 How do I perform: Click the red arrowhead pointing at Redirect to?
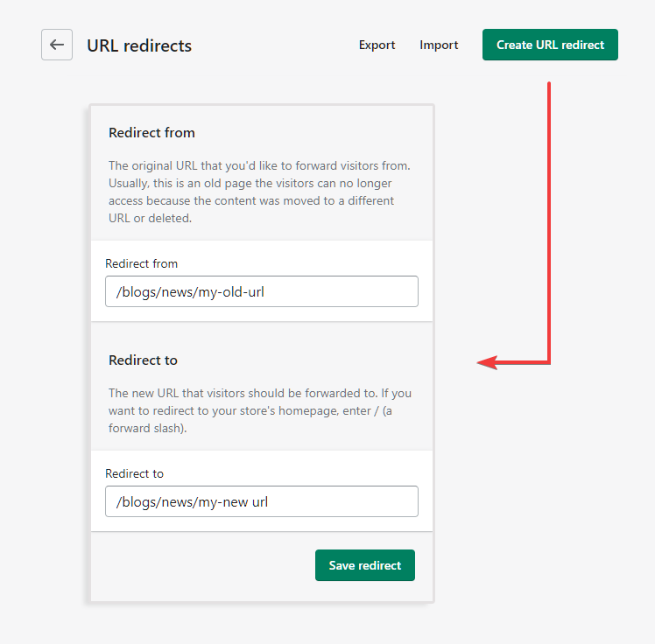tap(487, 362)
